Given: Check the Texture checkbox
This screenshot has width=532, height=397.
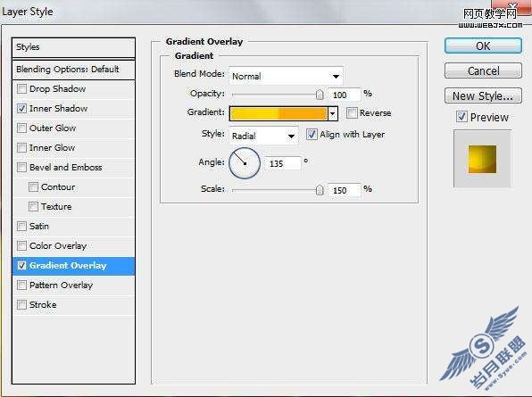Looking at the screenshot, I should click(33, 207).
